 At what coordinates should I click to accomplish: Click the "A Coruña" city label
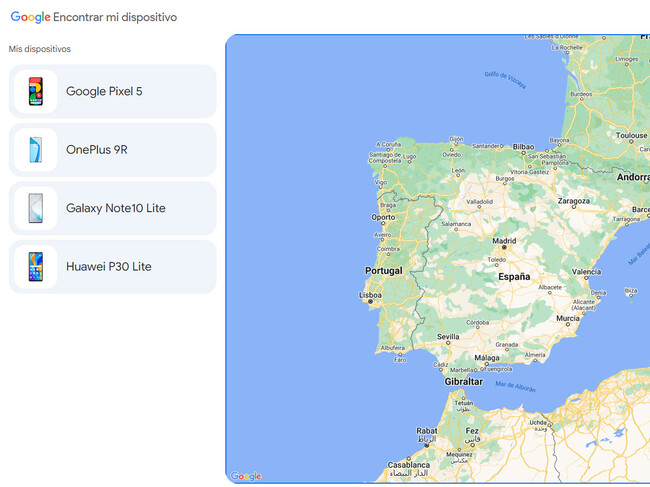tap(388, 144)
